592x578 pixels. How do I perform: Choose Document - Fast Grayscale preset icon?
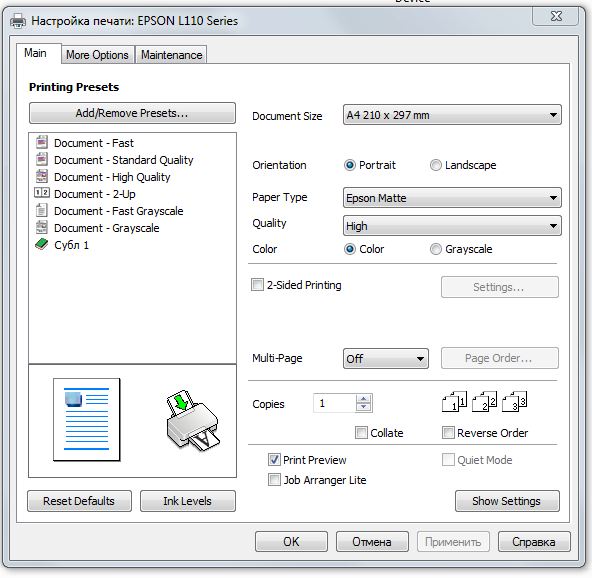tap(42, 210)
